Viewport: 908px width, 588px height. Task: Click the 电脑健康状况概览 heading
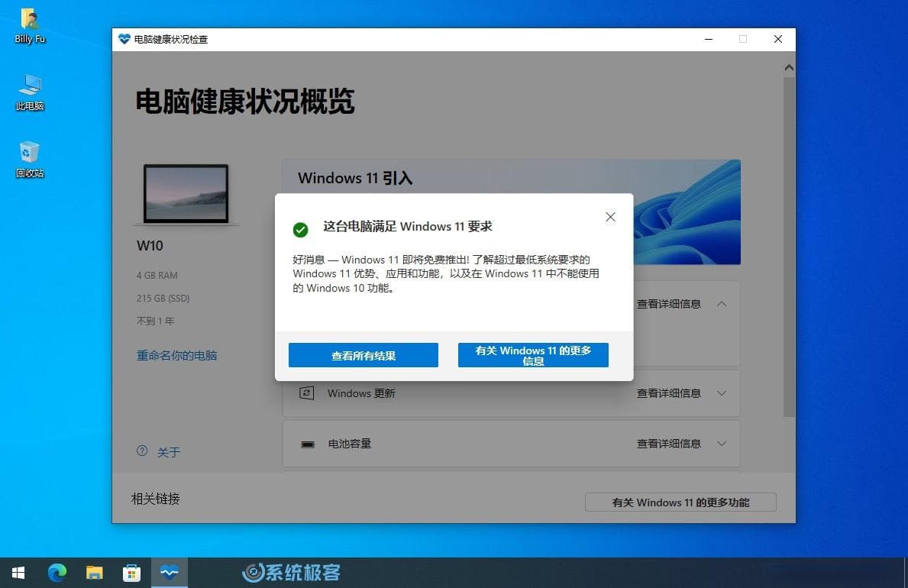[245, 102]
